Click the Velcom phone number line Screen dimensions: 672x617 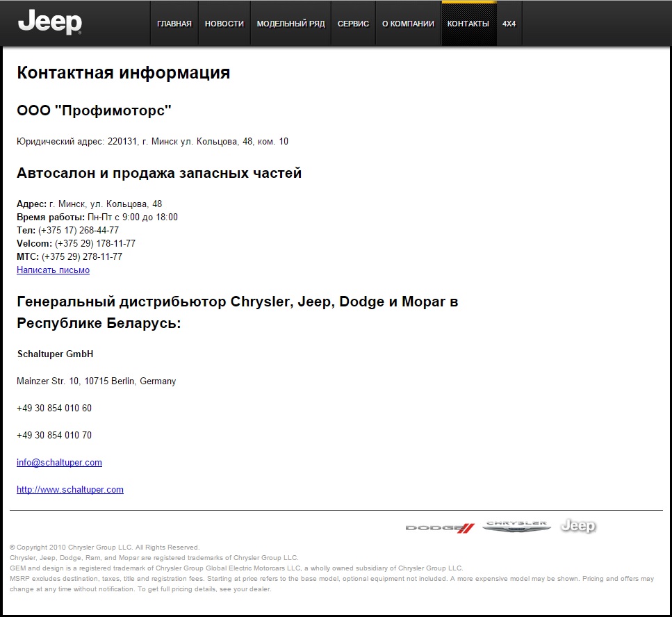click(76, 243)
